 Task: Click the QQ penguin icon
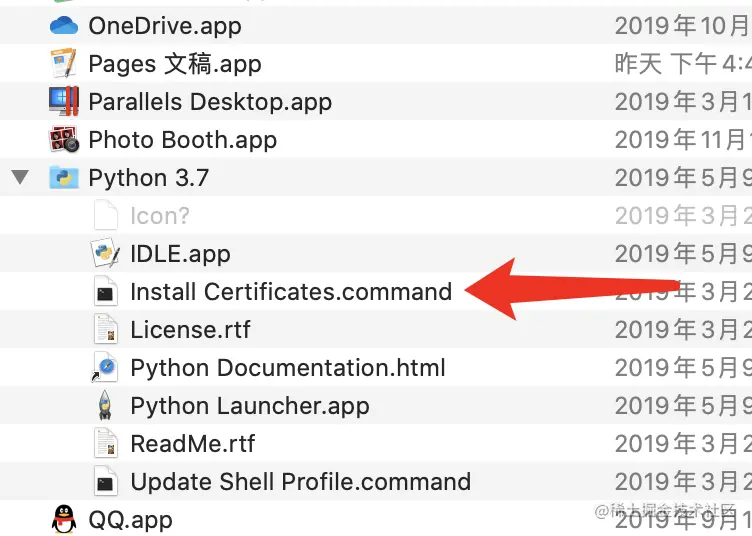64,519
